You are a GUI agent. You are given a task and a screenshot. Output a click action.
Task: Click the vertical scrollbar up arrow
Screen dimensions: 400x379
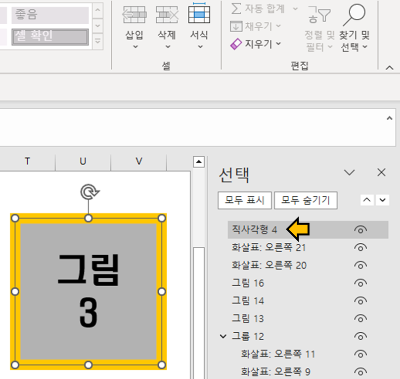(199, 162)
